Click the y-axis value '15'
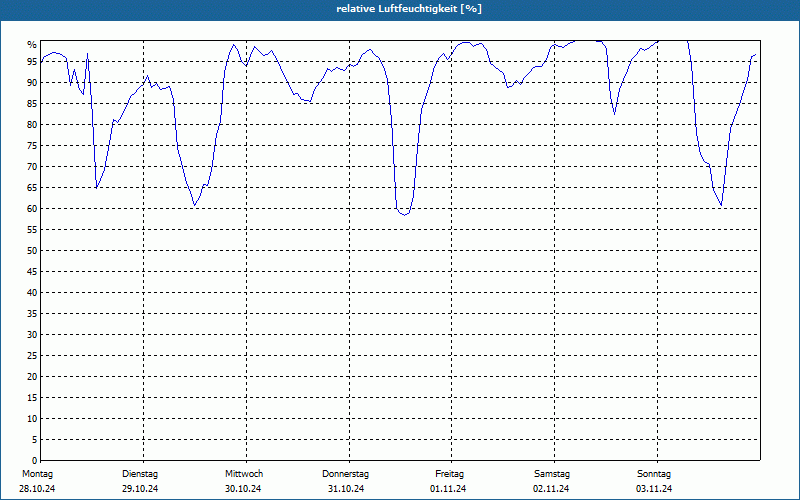800x500 pixels. [x=32, y=397]
